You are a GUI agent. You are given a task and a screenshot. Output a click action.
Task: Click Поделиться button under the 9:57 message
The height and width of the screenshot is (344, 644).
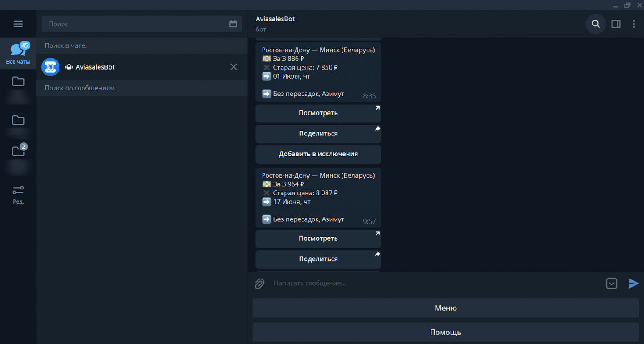tap(318, 259)
